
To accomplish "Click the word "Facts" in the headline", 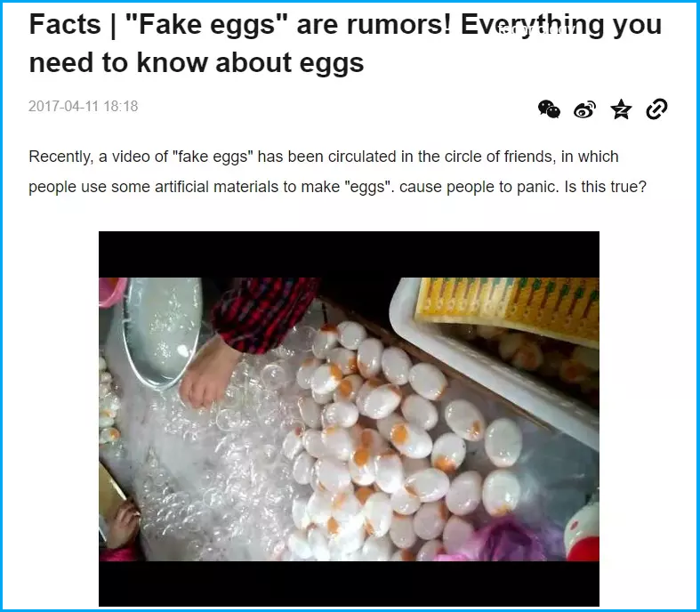I will [x=65, y=24].
